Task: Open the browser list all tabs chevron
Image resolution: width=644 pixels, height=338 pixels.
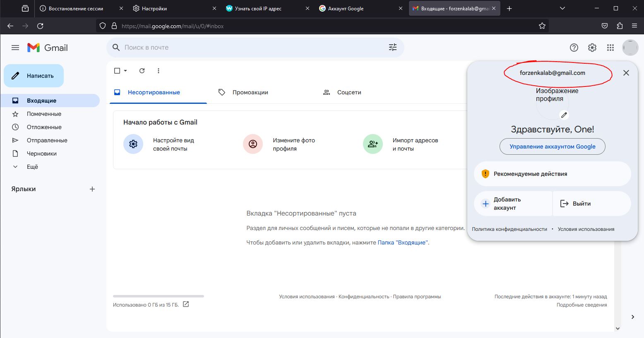Action: point(562,8)
